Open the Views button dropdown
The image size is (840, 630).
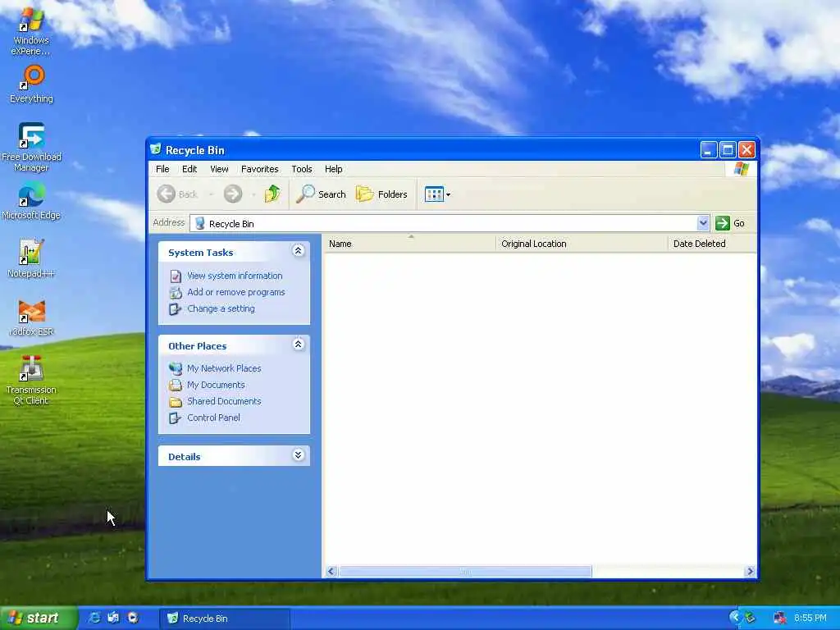click(437, 194)
